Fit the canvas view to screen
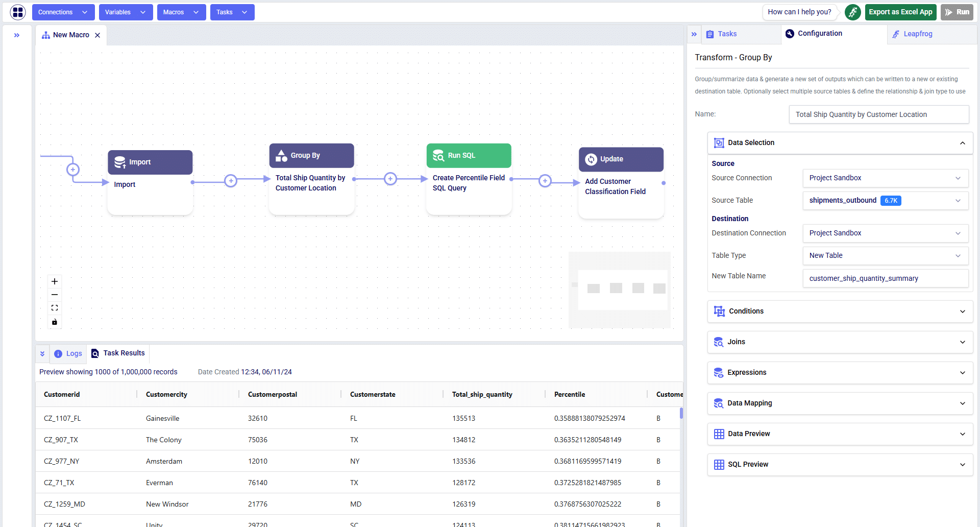 click(x=55, y=308)
